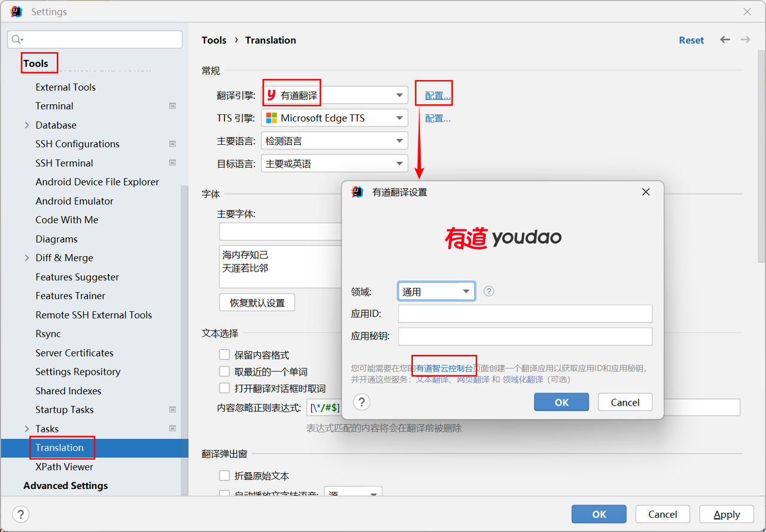Select Settings Repository item

click(x=78, y=372)
